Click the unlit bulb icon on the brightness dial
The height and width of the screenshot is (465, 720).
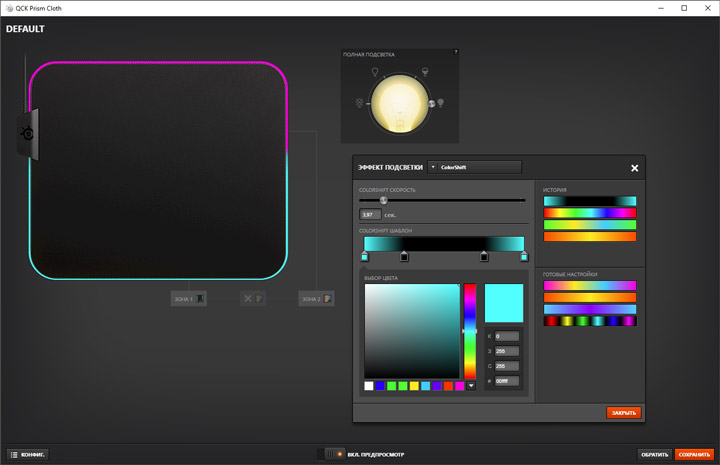click(375, 72)
